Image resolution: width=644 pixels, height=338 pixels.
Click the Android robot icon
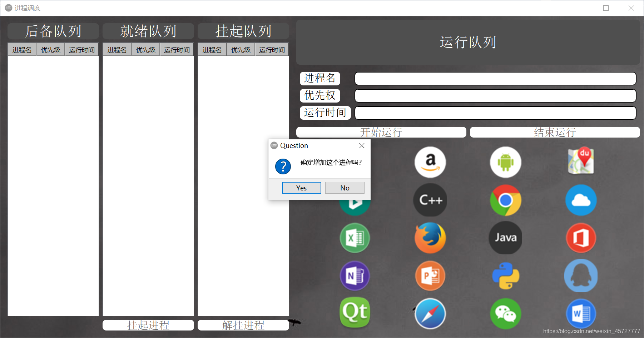506,162
